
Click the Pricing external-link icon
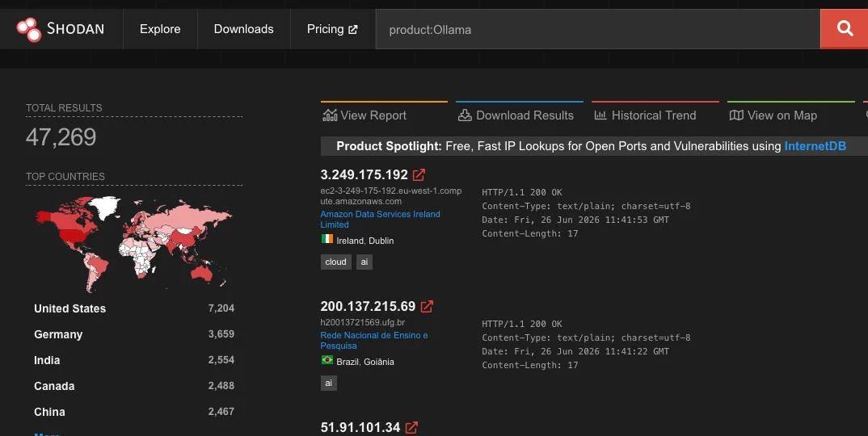(352, 30)
